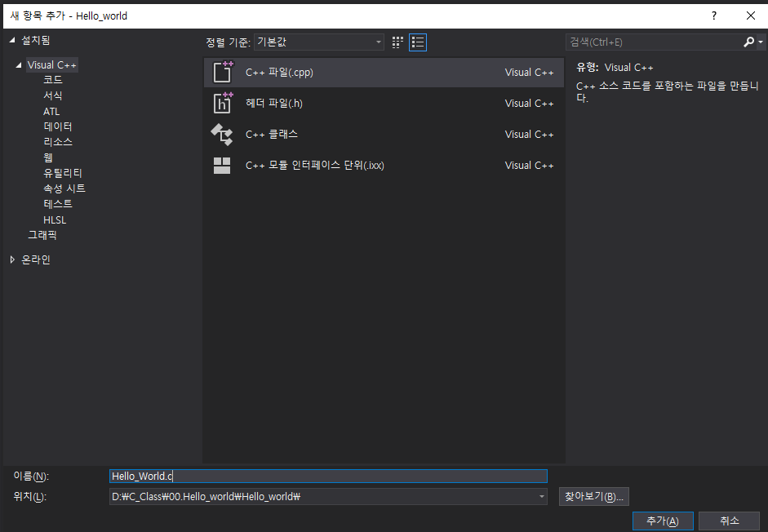The image size is (768, 532).
Task: Collapse the Visual C++ tree node
Action: 20,64
